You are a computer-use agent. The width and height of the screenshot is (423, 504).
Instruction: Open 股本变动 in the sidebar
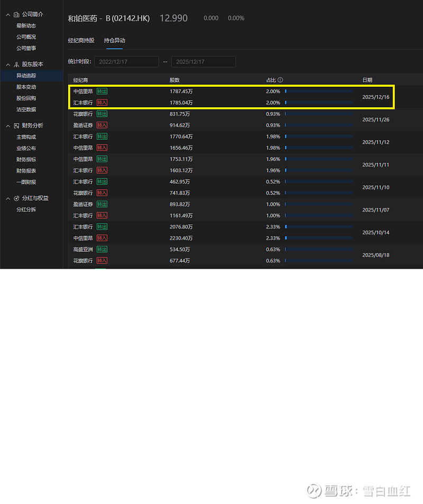26,87
